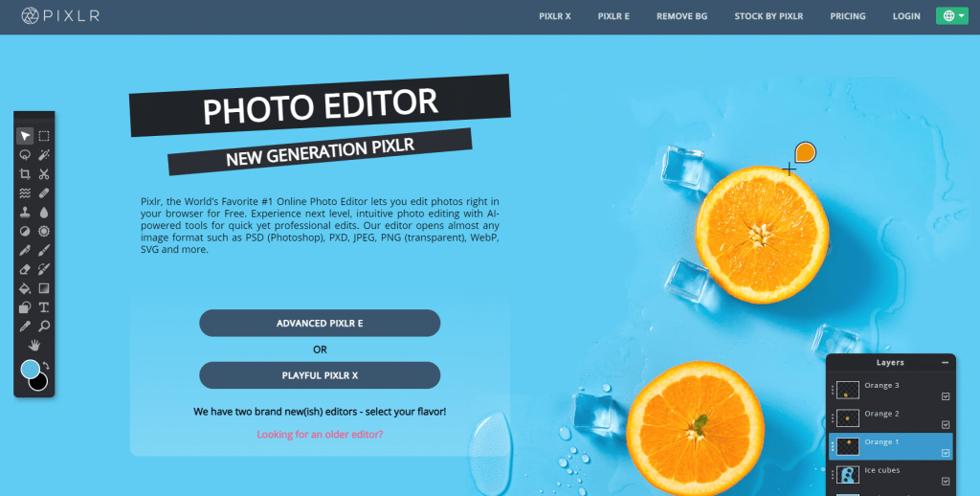Select the Eyedropper color picker tool
Image resolution: width=980 pixels, height=496 pixels.
[x=25, y=326]
